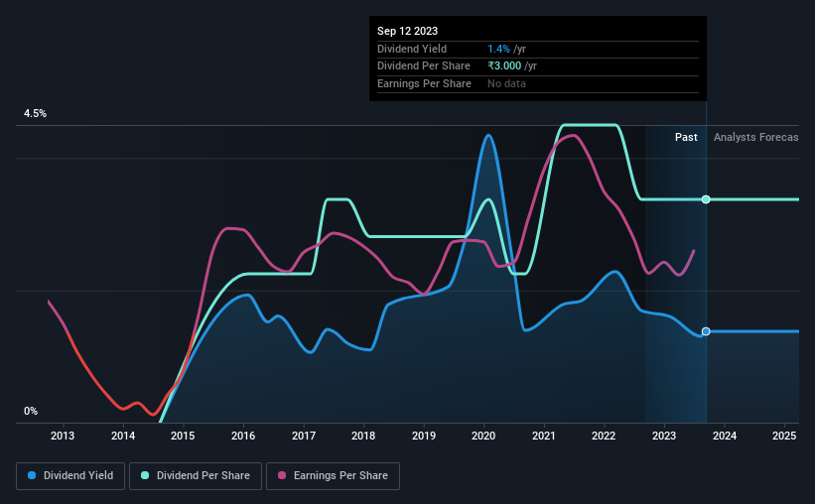The width and height of the screenshot is (815, 504).
Task: Click the ₹3.000 dividend per share tooltip value
Action: pos(504,66)
